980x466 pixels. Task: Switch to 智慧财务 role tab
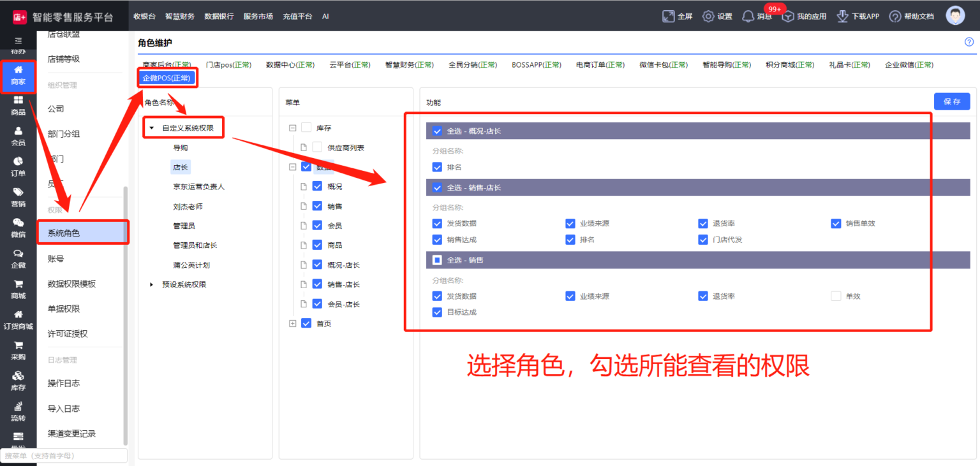[x=410, y=65]
